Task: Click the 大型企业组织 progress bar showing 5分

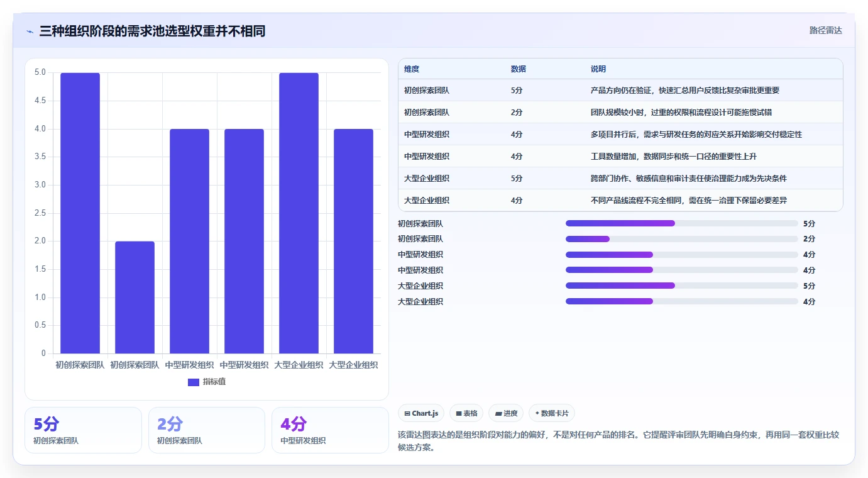Action: coord(682,286)
